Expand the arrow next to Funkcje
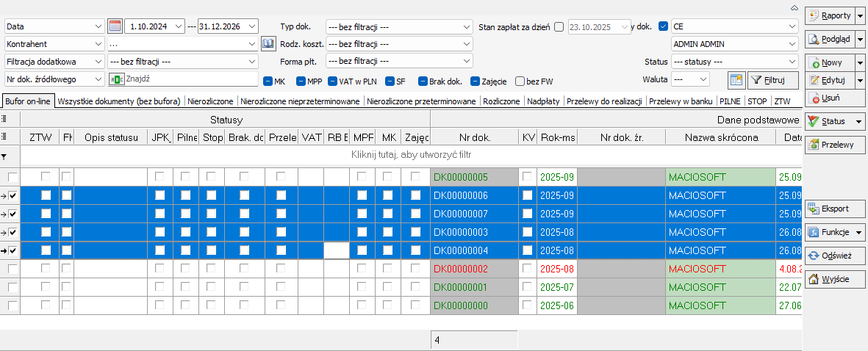Screen dimensions: 868x351 (860, 232)
